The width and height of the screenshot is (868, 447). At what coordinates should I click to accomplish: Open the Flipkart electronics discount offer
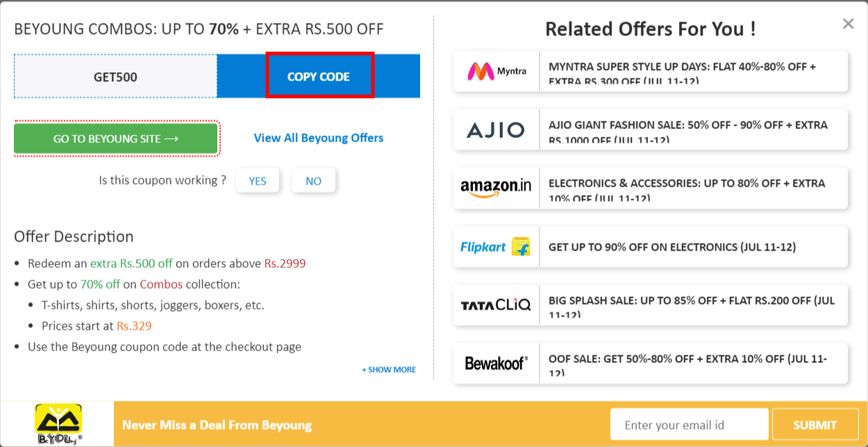pos(694,246)
